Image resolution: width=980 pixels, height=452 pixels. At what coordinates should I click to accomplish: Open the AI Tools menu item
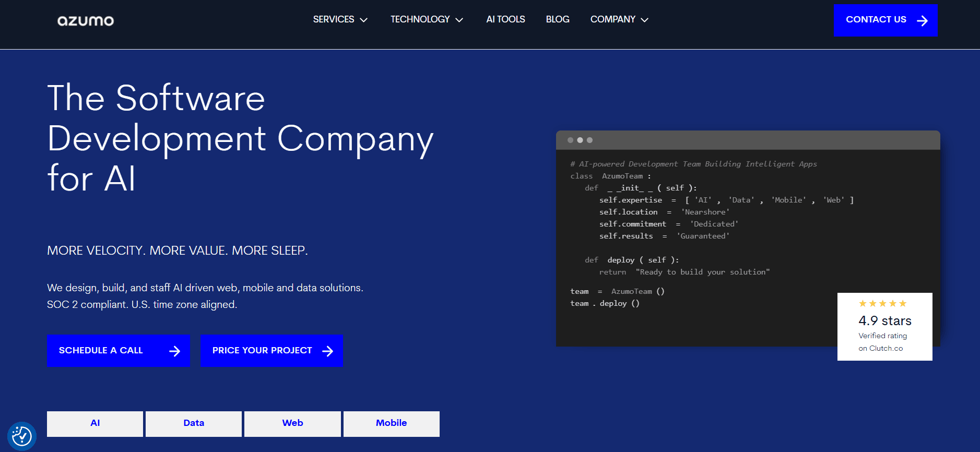coord(505,19)
